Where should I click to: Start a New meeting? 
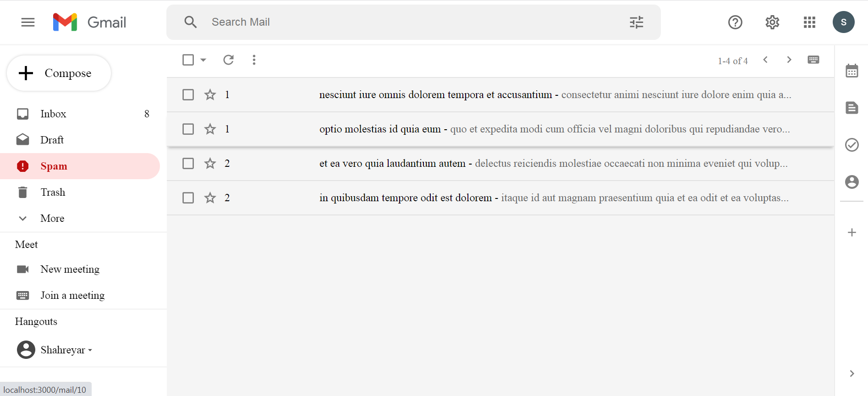tap(70, 269)
